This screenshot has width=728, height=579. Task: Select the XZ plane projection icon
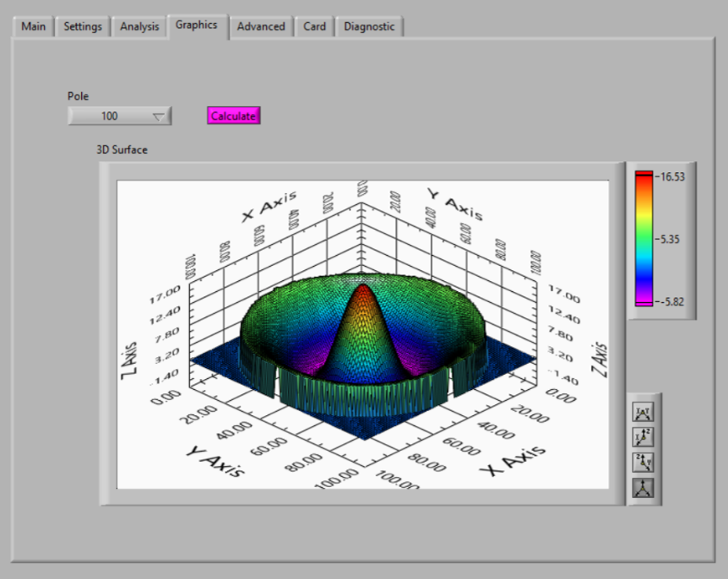pyautogui.click(x=641, y=436)
